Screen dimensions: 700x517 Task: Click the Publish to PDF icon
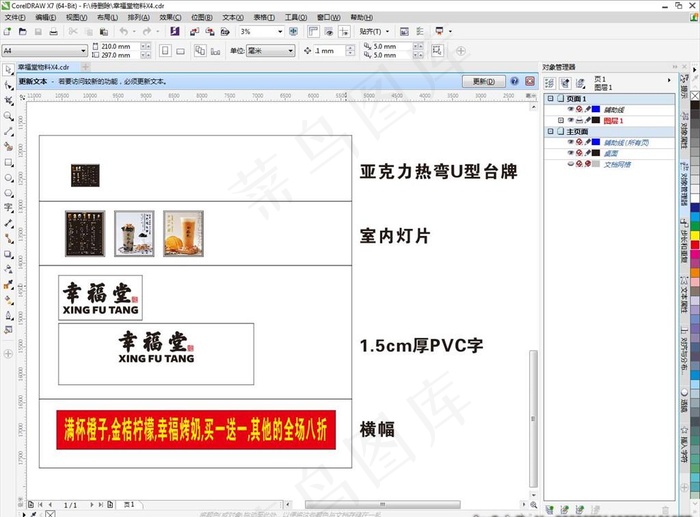[225, 32]
